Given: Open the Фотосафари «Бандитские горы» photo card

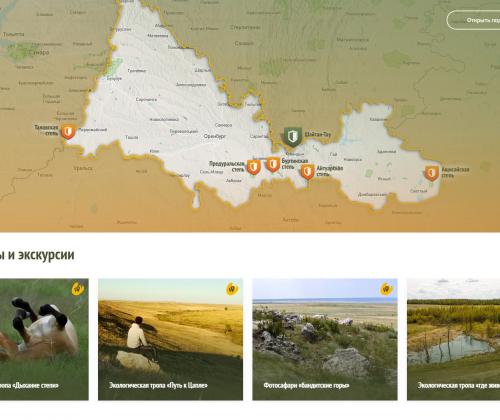Looking at the screenshot, I should [x=325, y=339].
